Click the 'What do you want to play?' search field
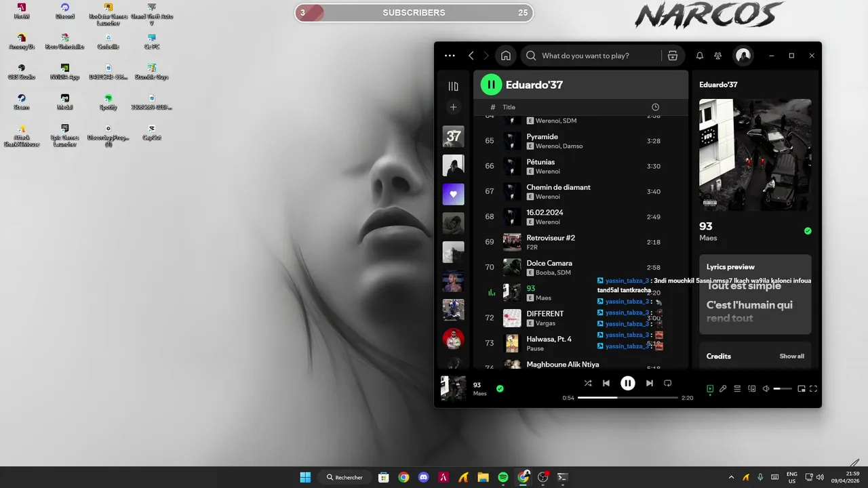The image size is (868, 488). [x=590, y=56]
